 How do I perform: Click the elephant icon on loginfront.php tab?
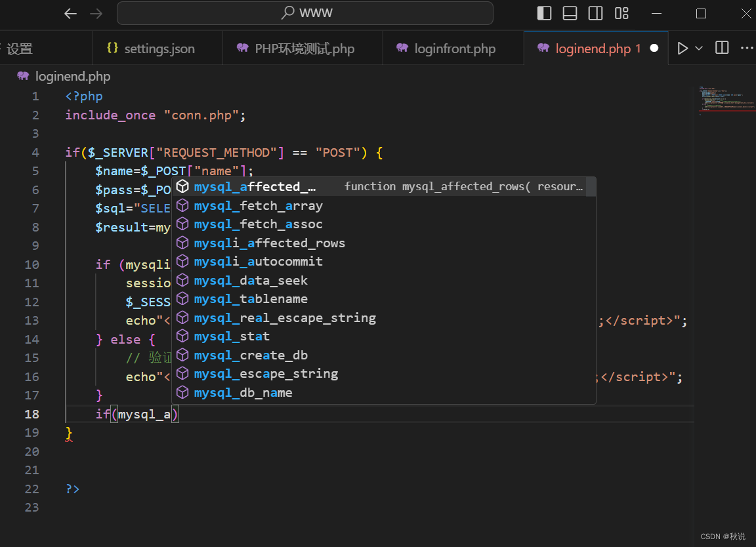coord(402,48)
